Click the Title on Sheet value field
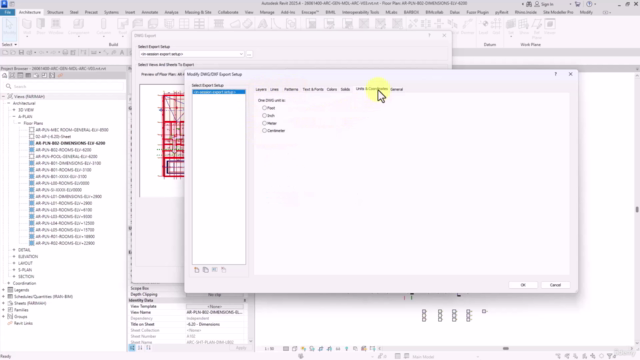 [215, 324]
